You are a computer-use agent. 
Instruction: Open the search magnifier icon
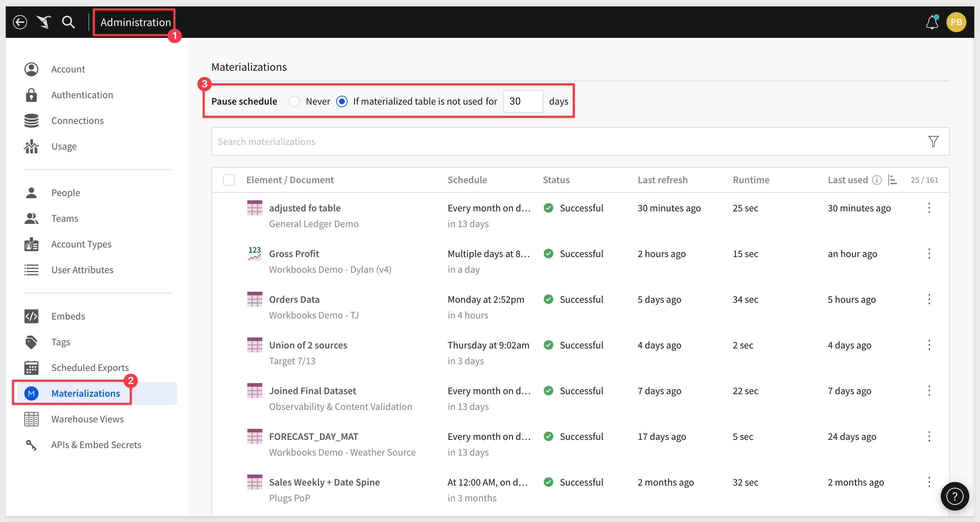click(x=69, y=22)
